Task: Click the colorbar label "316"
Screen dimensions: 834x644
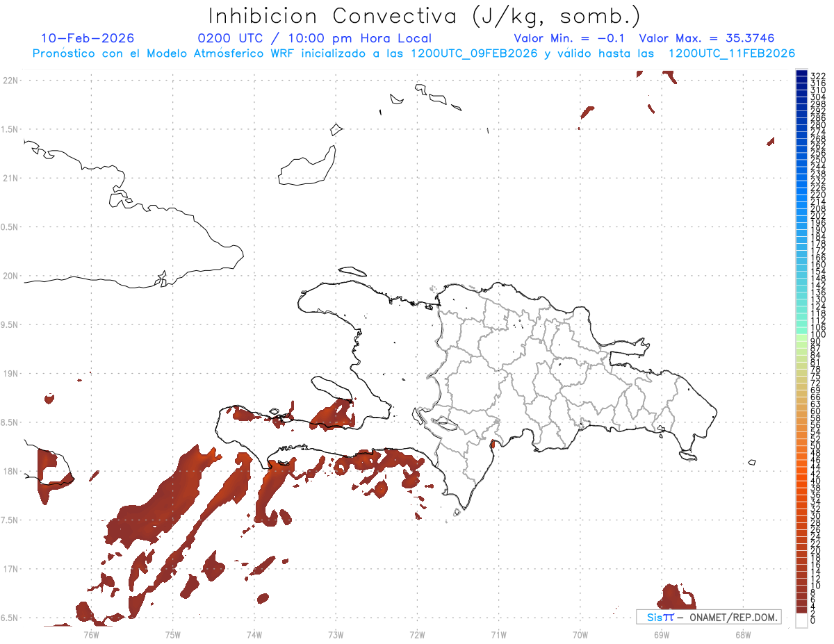Action: (x=818, y=83)
